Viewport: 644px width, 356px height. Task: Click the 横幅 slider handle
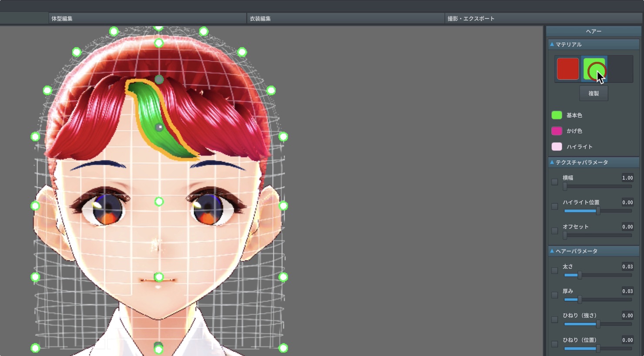coord(565,186)
